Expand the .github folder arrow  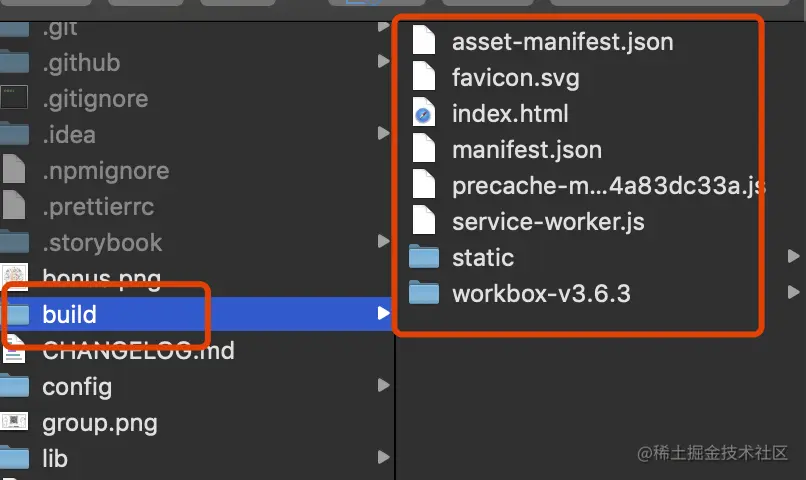(383, 61)
